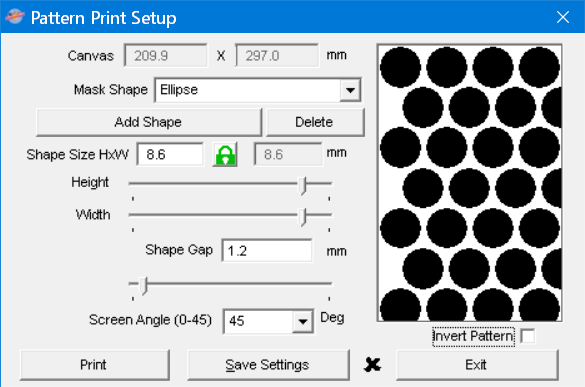Click the app icon in title bar
Screen dimensions: 585x387
[x=15, y=17]
